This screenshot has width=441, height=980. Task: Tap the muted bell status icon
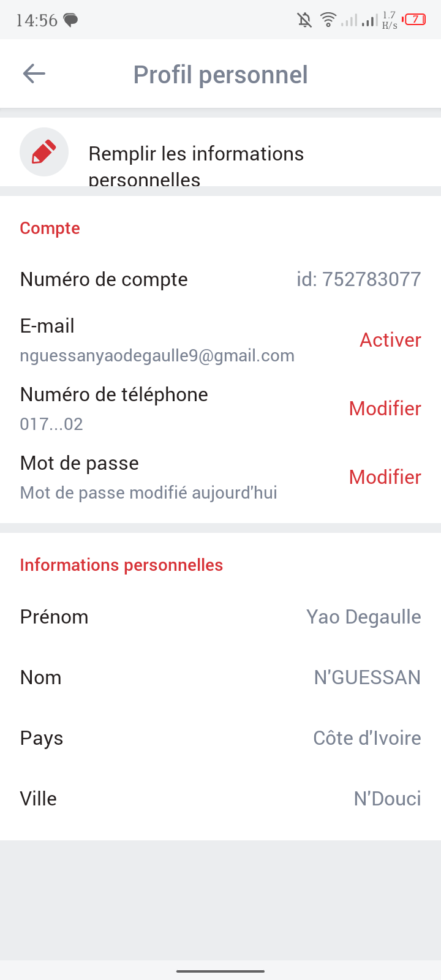(304, 20)
